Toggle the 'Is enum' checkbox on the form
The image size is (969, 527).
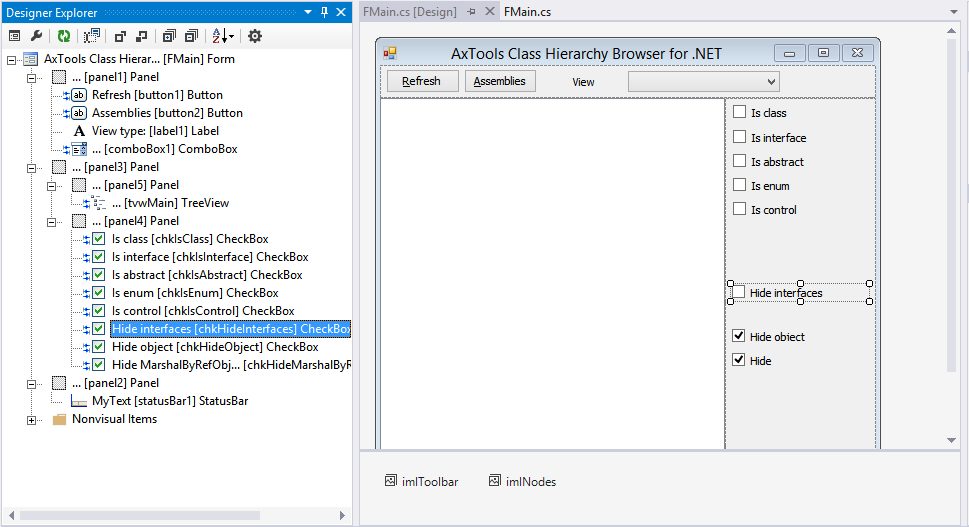point(739,185)
